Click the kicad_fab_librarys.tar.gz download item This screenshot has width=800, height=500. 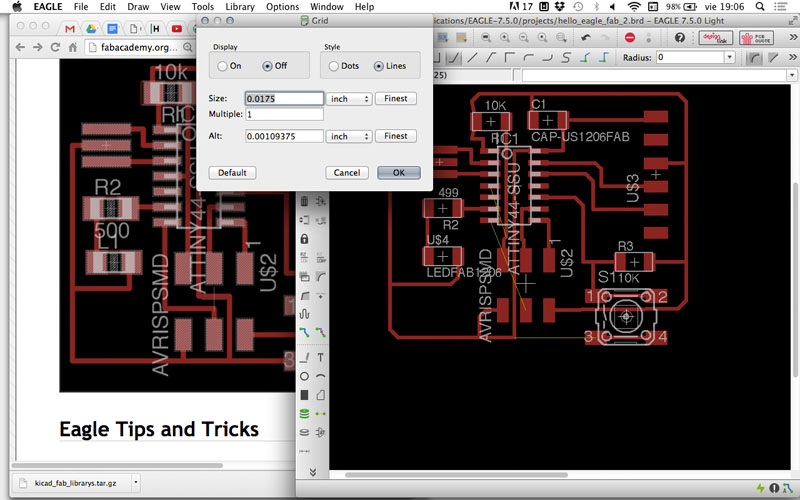(69, 482)
